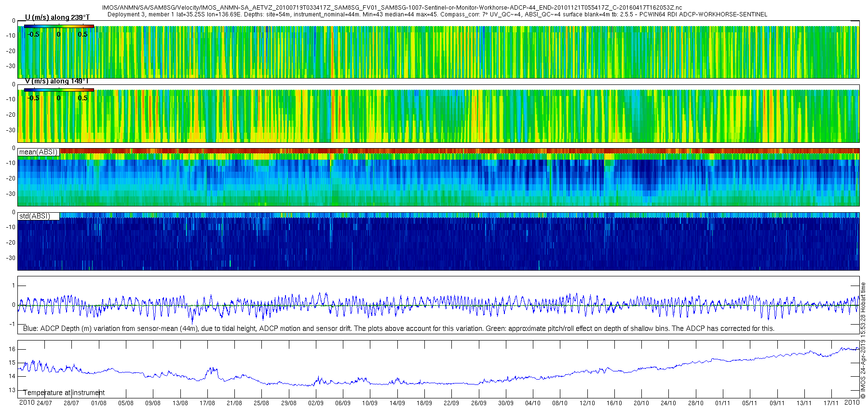Click the 'V (m/s) along 149°T' title
868x410 pixels.
click(x=57, y=81)
